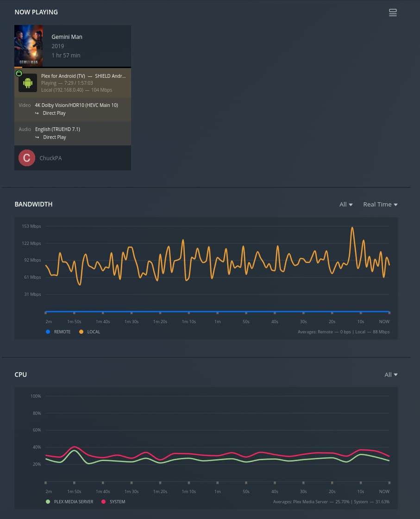420x519 pixels.
Task: Click the orange playback progress bar
Action: [19, 67]
